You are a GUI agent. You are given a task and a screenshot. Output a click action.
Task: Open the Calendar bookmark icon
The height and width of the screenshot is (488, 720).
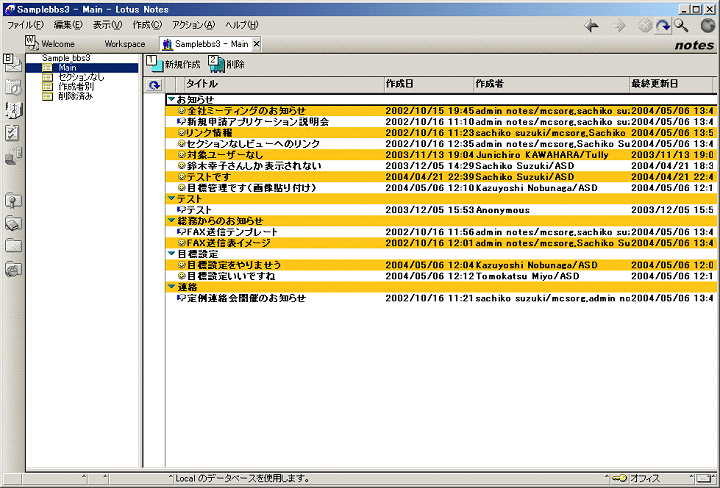point(13,87)
